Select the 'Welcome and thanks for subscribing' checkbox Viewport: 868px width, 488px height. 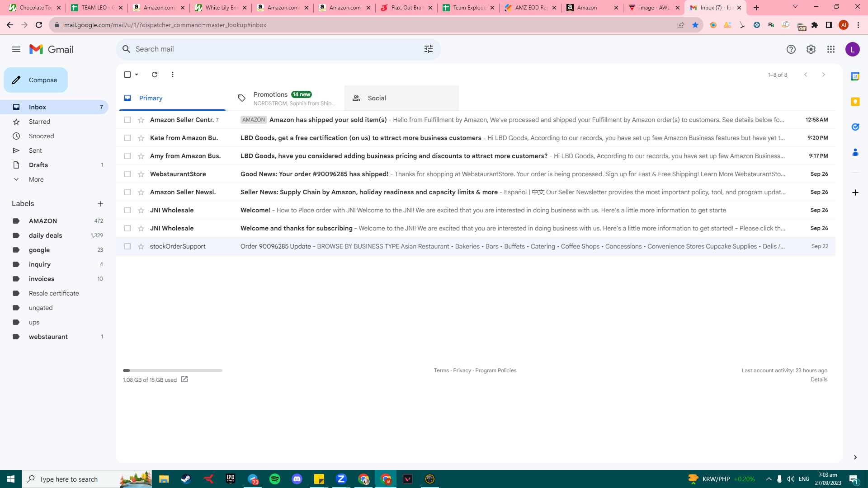[x=127, y=228]
